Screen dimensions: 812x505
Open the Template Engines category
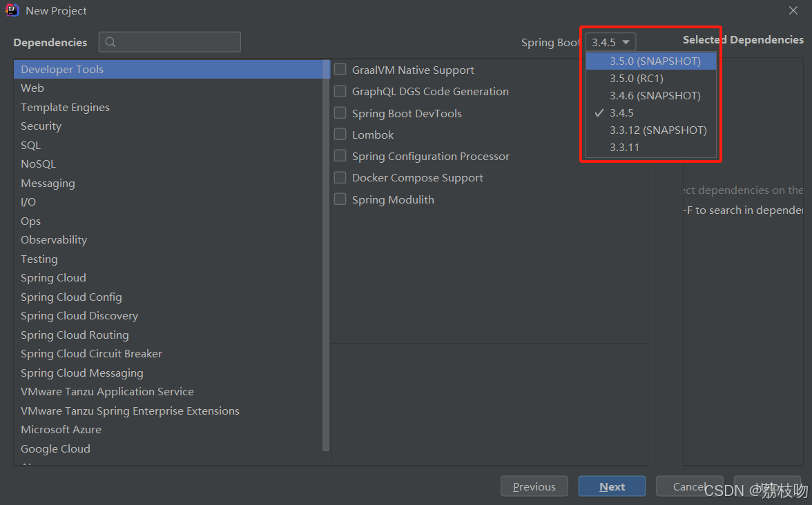point(168,107)
